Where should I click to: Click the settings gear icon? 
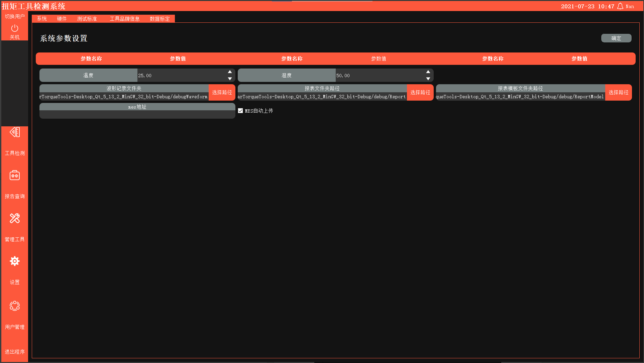(15, 261)
